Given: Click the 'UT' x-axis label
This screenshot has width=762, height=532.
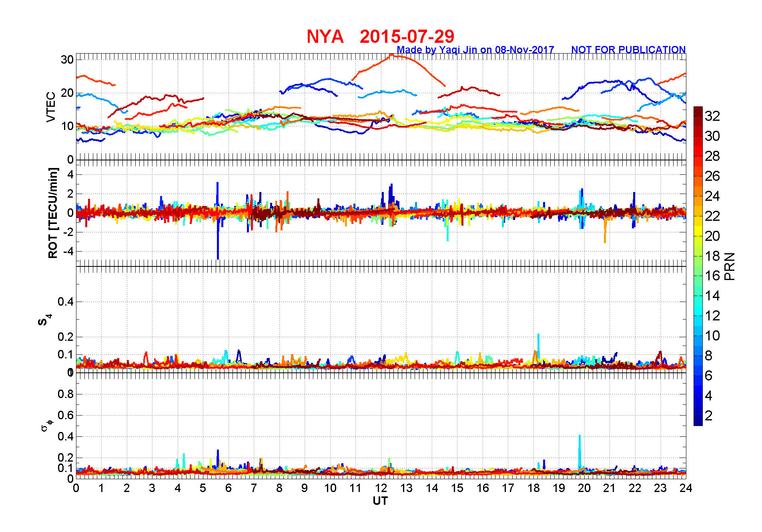Looking at the screenshot, I should point(380,501).
